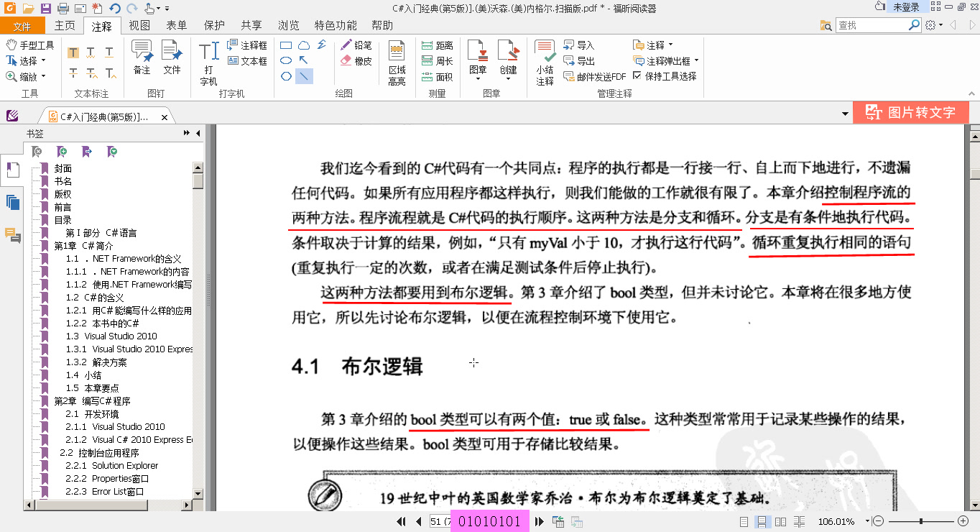Switch to the Home (主页) tab
The width and height of the screenshot is (980, 532).
65,26
